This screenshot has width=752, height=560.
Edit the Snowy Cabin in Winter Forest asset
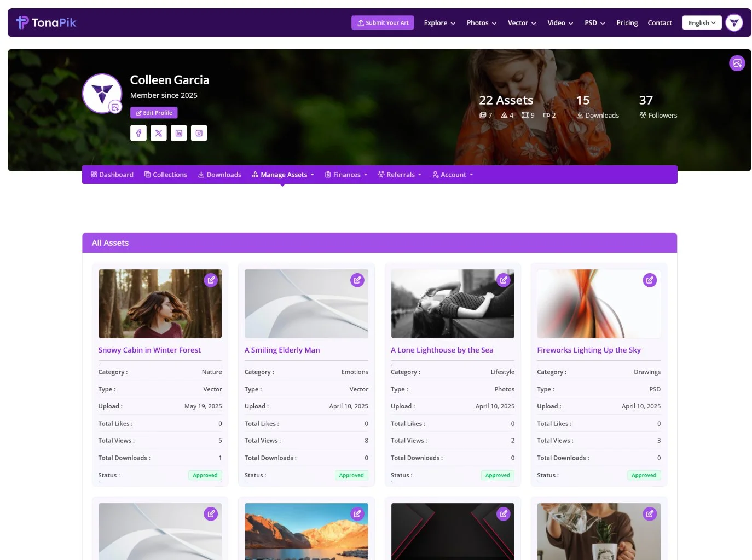point(211,280)
